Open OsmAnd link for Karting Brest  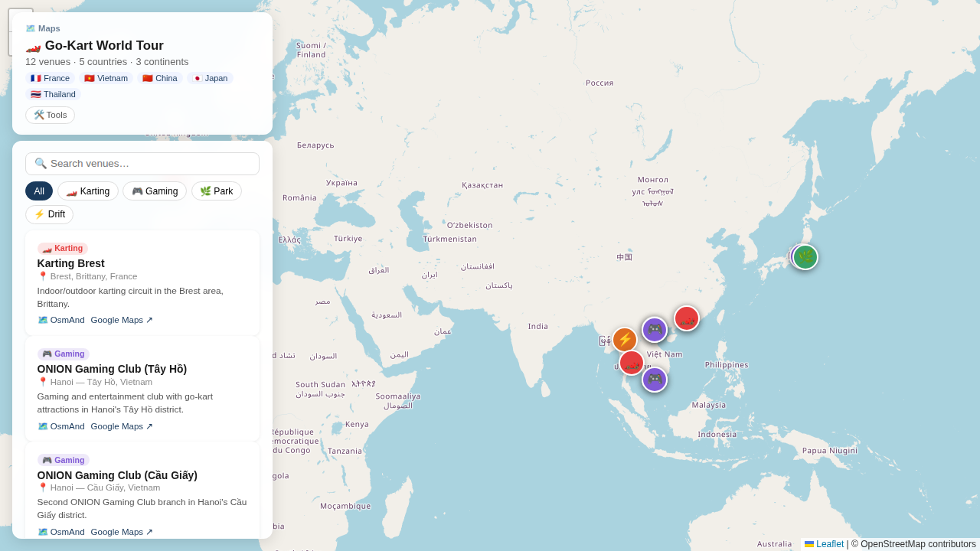coord(61,320)
